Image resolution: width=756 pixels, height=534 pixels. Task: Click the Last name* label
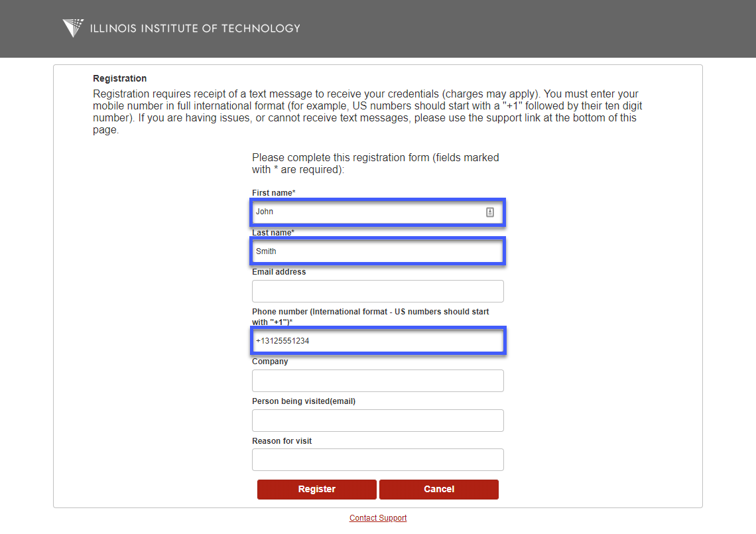[x=273, y=233]
